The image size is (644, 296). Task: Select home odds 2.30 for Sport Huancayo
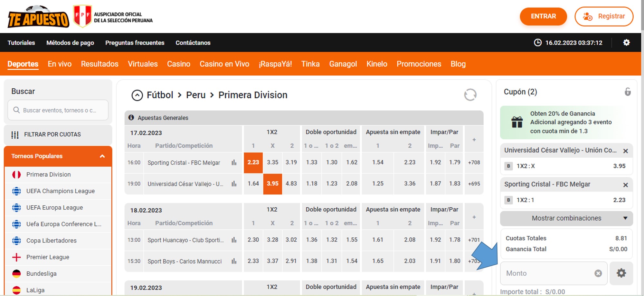point(253,240)
